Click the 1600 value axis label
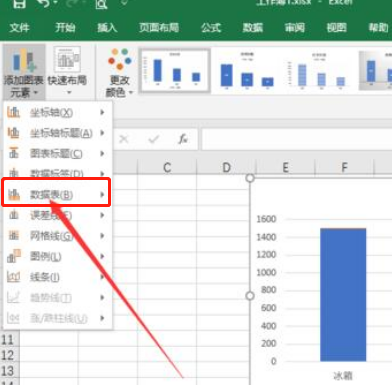 (x=266, y=219)
